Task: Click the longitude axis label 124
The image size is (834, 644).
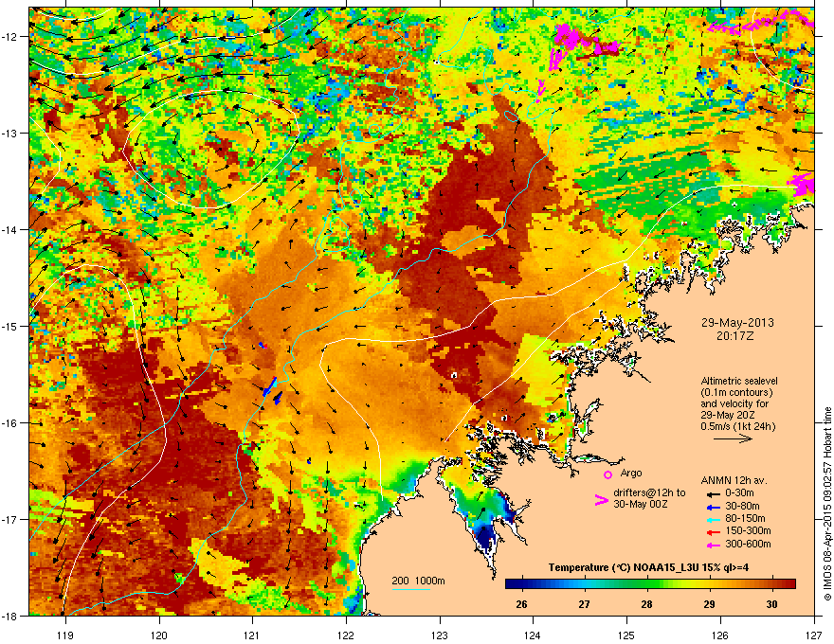Action: (x=533, y=635)
